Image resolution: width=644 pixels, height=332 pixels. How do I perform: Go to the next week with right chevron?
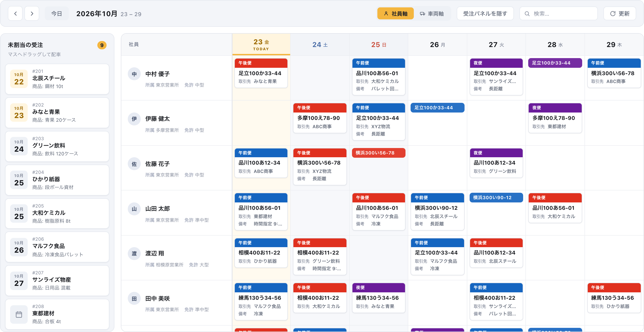point(32,14)
